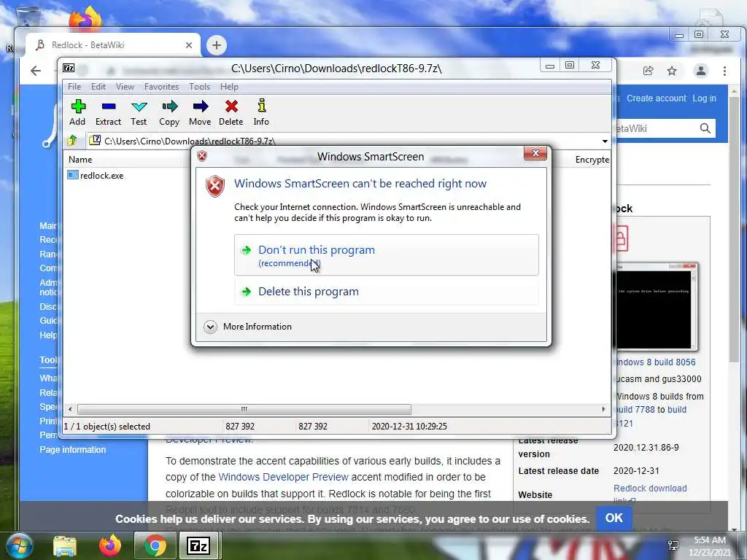Open the Windows 8 build 8056 link

pyautogui.click(x=656, y=362)
